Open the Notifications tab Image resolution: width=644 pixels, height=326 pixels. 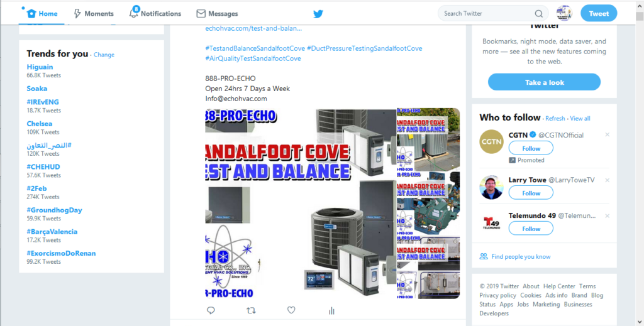155,14
